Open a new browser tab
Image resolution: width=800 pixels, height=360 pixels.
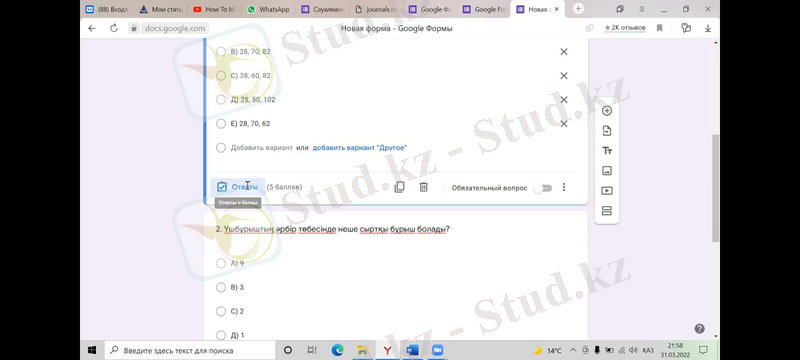point(578,9)
